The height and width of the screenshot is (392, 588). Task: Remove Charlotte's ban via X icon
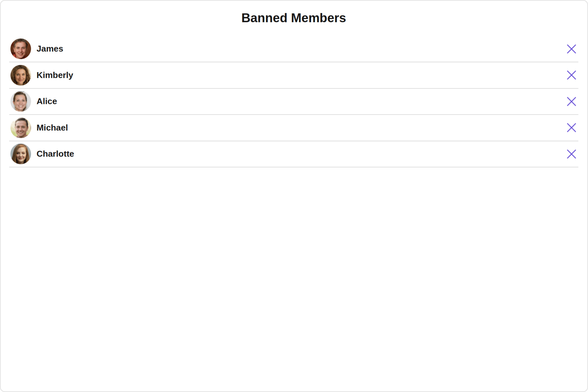point(571,154)
